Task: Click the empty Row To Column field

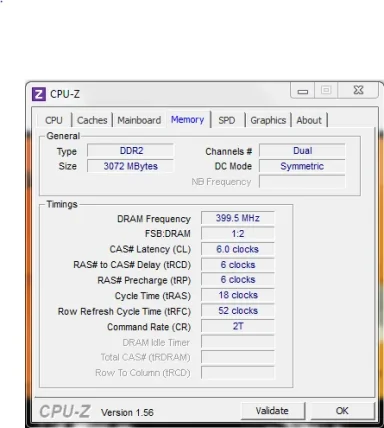Action: click(x=238, y=373)
